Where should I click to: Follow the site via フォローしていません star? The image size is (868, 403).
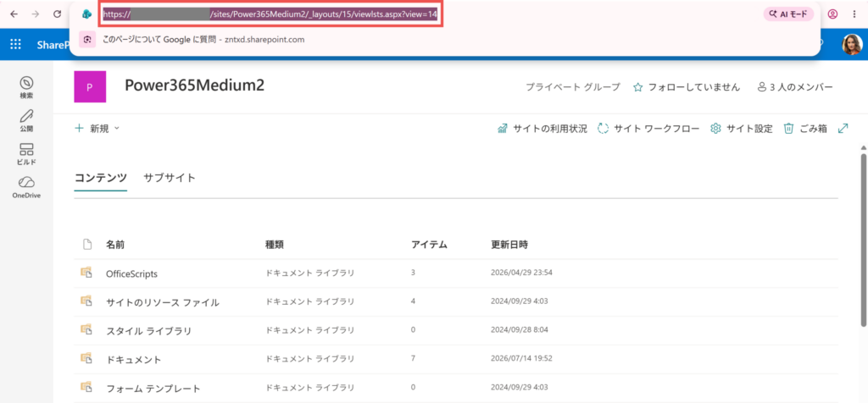(x=687, y=87)
